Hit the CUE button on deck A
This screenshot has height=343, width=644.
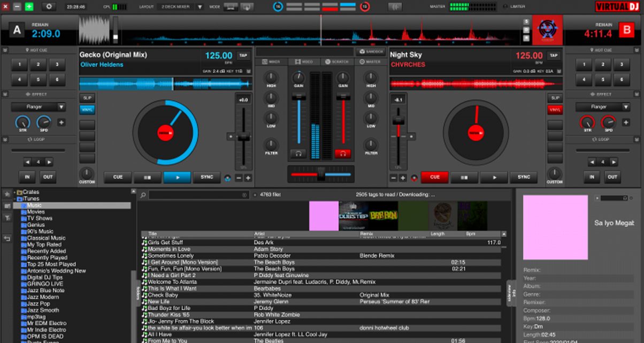tap(118, 177)
